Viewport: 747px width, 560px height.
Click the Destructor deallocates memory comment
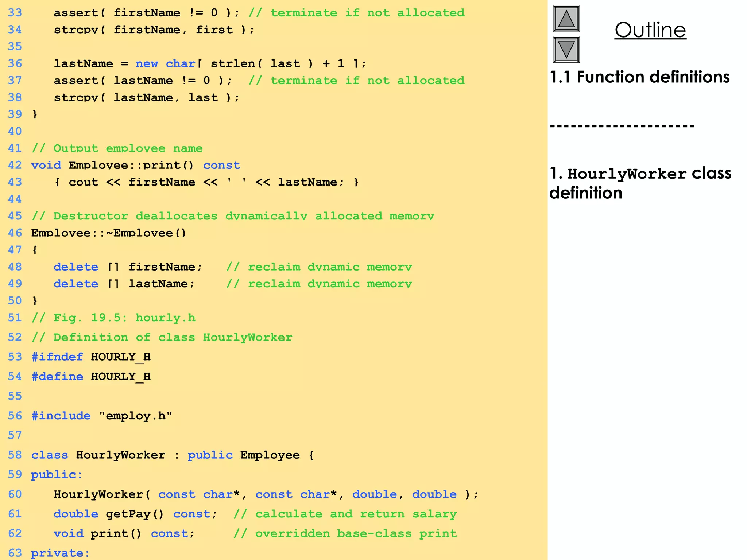[233, 216]
